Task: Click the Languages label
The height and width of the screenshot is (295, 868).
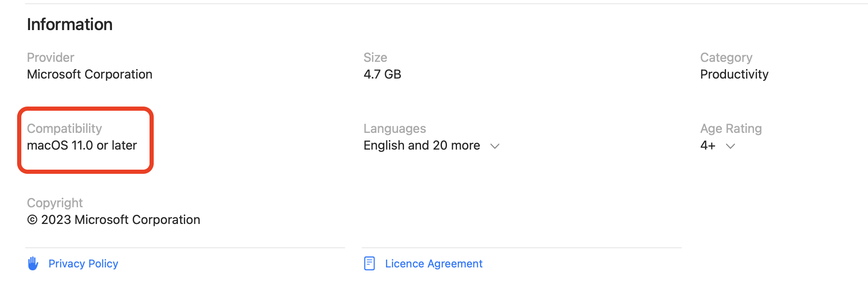Action: coord(394,129)
